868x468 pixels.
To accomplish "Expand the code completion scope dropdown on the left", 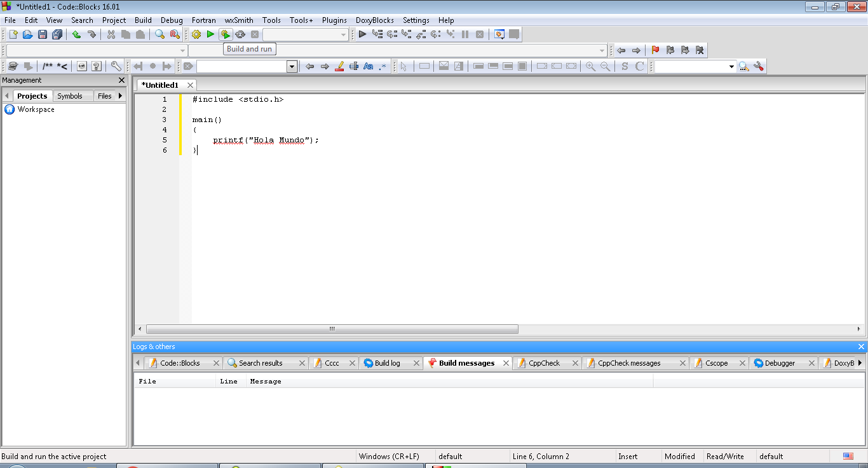I will pos(182,50).
